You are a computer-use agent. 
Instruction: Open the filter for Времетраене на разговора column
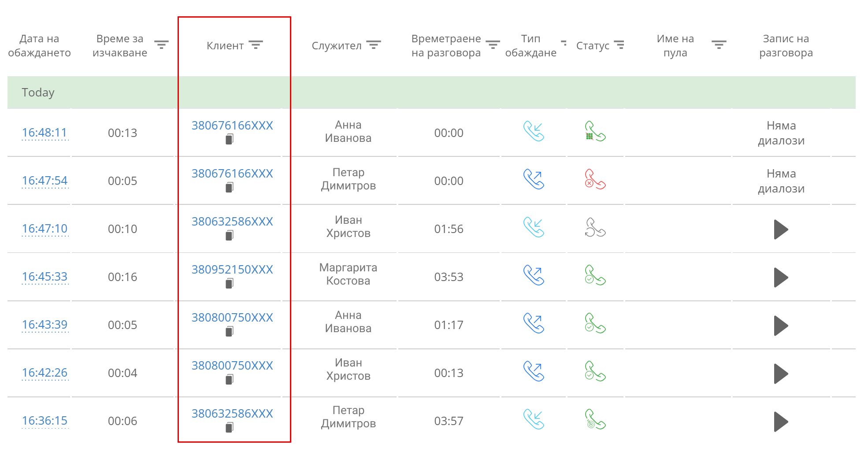pos(493,45)
